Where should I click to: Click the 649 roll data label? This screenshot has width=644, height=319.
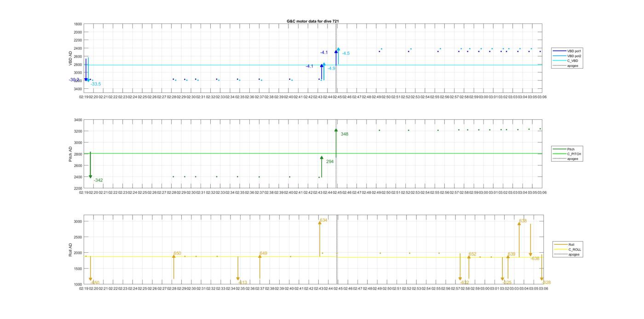point(263,253)
